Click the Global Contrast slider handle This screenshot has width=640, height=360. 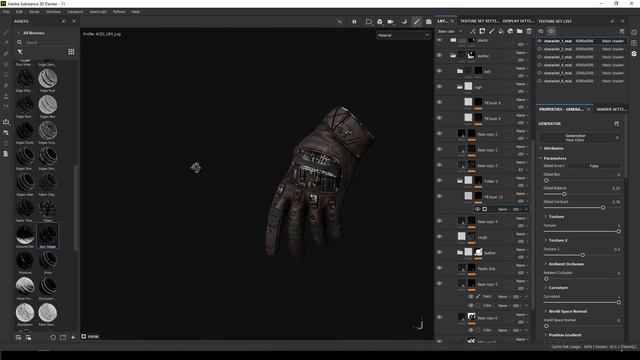tap(603, 208)
